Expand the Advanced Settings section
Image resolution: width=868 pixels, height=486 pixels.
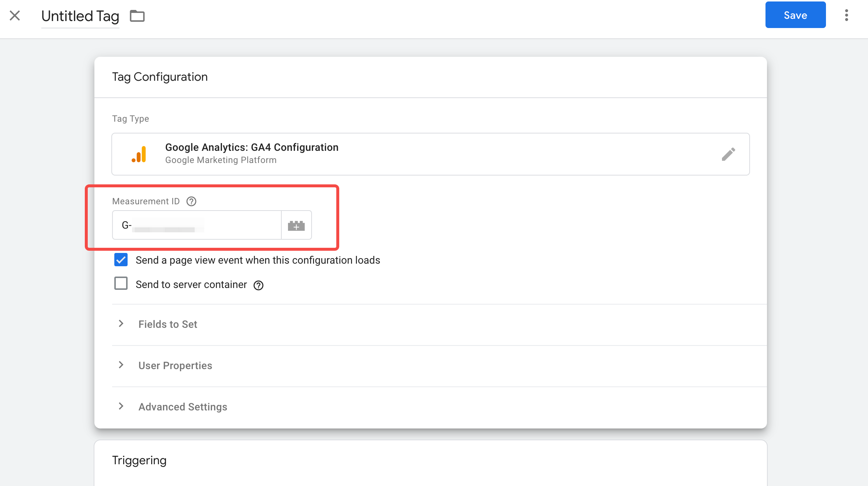point(182,407)
